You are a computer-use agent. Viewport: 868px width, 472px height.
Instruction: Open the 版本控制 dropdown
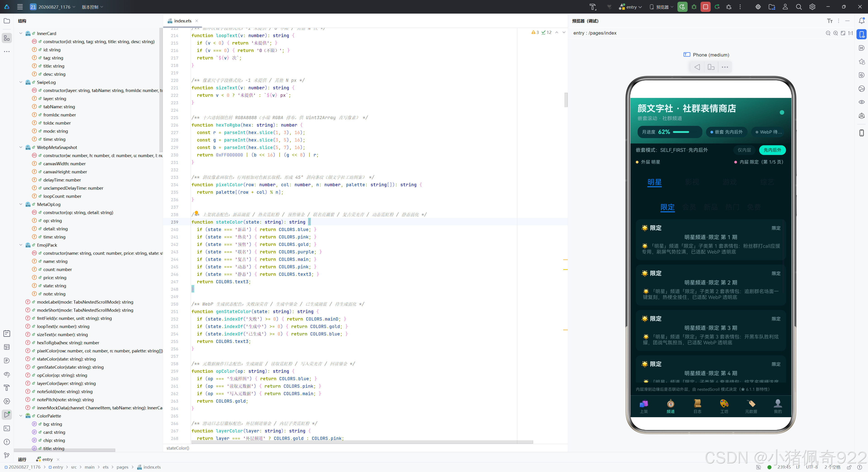point(92,7)
